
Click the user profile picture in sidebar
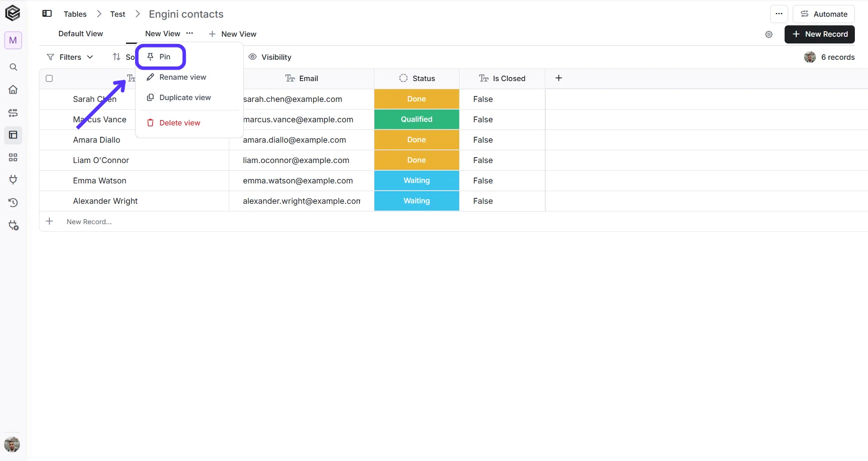pos(12,444)
